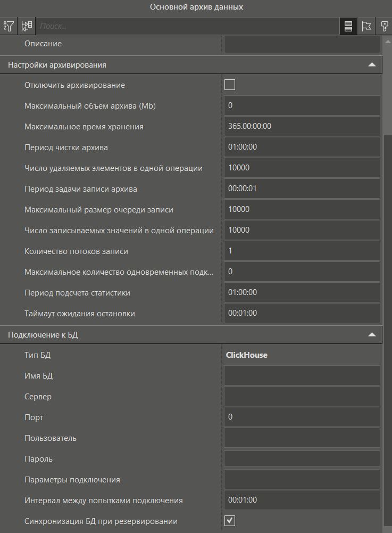Edit the "Максимальный объем архива (Mb)" value

(x=302, y=105)
